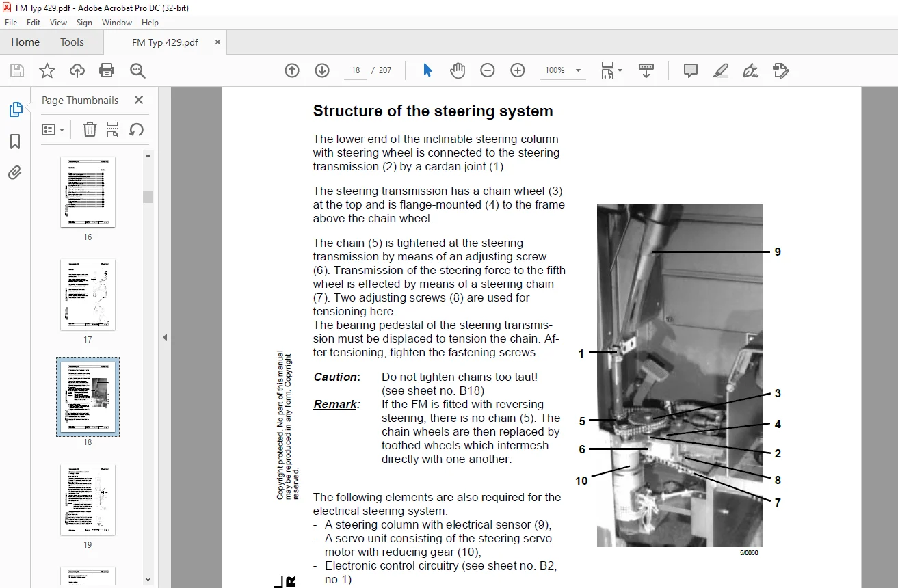Switch to the Tools tab
This screenshot has height=588, width=898.
(x=72, y=42)
